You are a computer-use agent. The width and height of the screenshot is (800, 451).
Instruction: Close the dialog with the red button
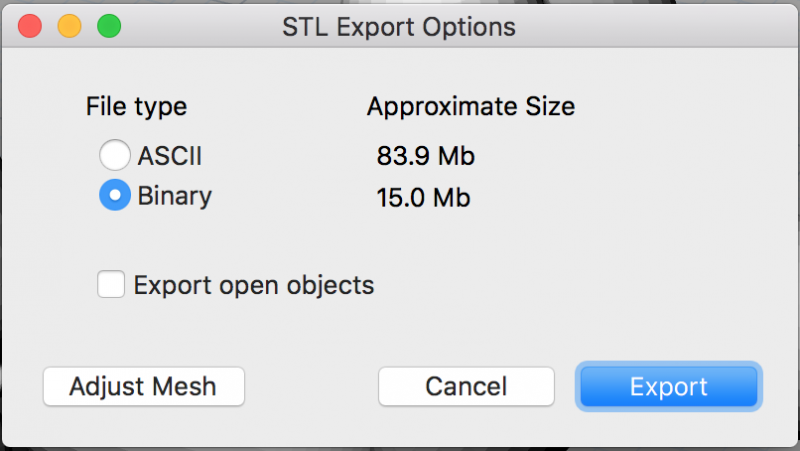pos(31,27)
